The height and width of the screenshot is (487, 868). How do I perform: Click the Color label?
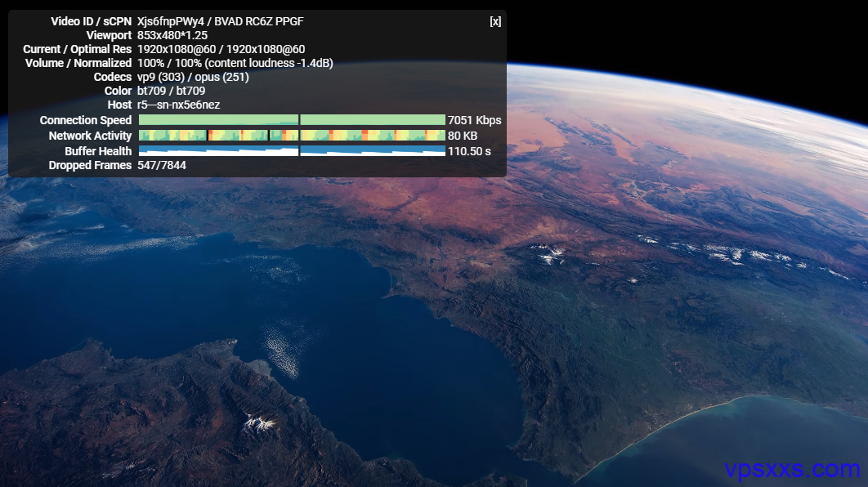(x=118, y=91)
